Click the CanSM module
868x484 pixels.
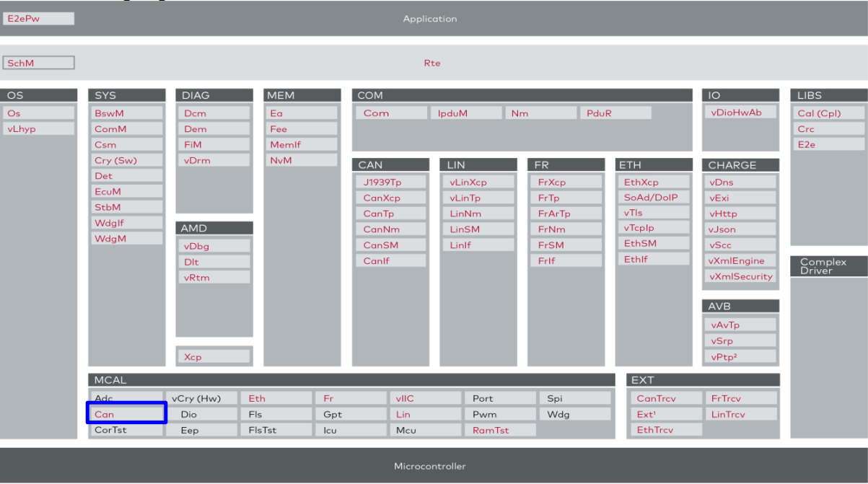coord(391,245)
